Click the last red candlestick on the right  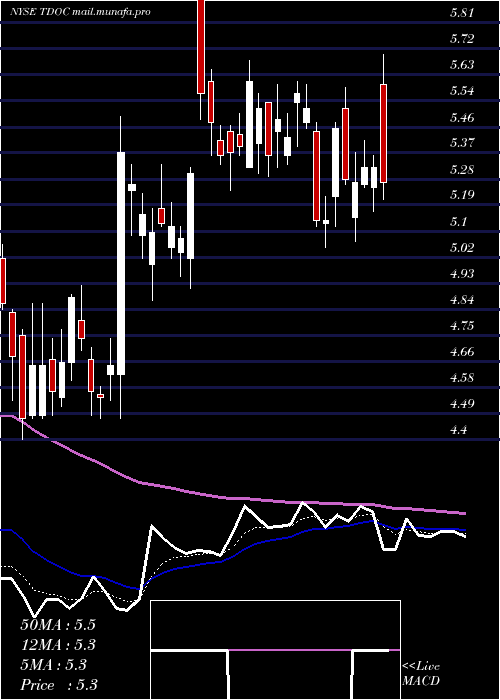(383, 133)
